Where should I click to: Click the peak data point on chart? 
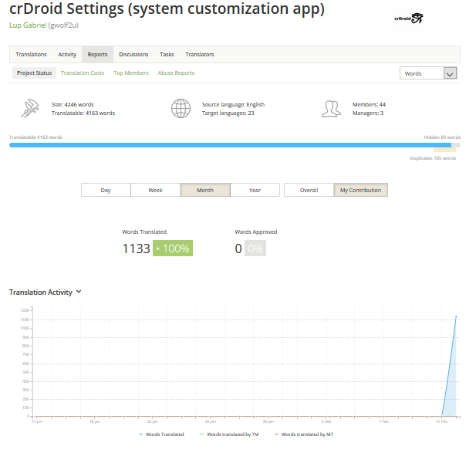(x=456, y=316)
